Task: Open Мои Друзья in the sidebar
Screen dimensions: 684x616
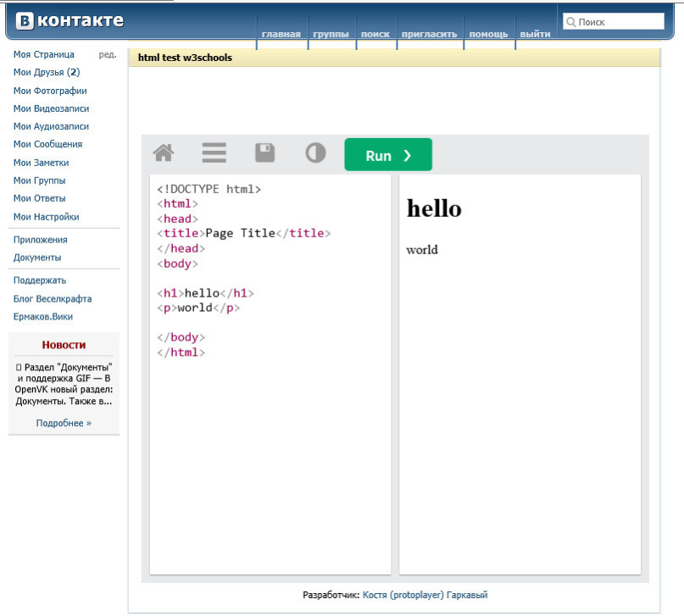Action: tap(47, 73)
